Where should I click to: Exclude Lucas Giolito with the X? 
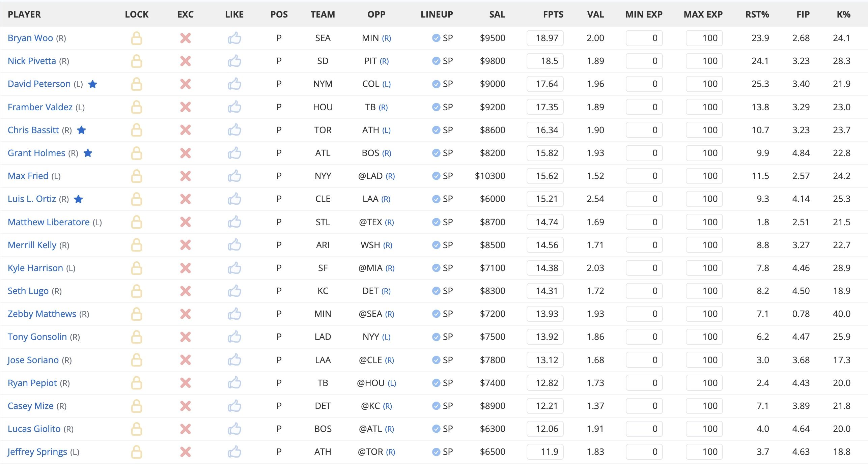[x=186, y=429]
